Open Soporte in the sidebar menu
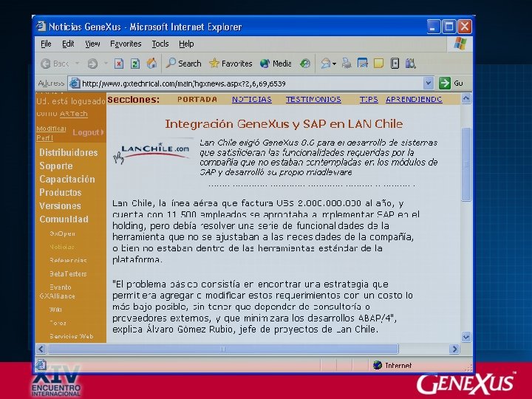This screenshot has height=399, width=532. pos(56,166)
